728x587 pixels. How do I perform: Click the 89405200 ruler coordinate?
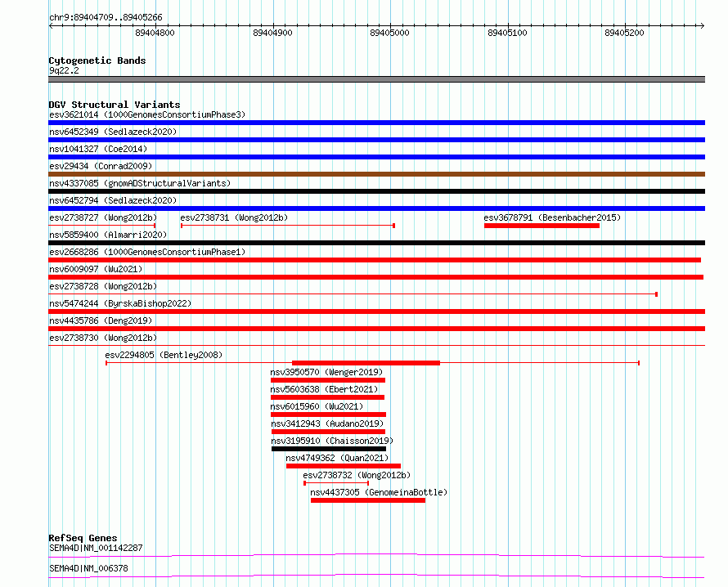click(x=624, y=33)
